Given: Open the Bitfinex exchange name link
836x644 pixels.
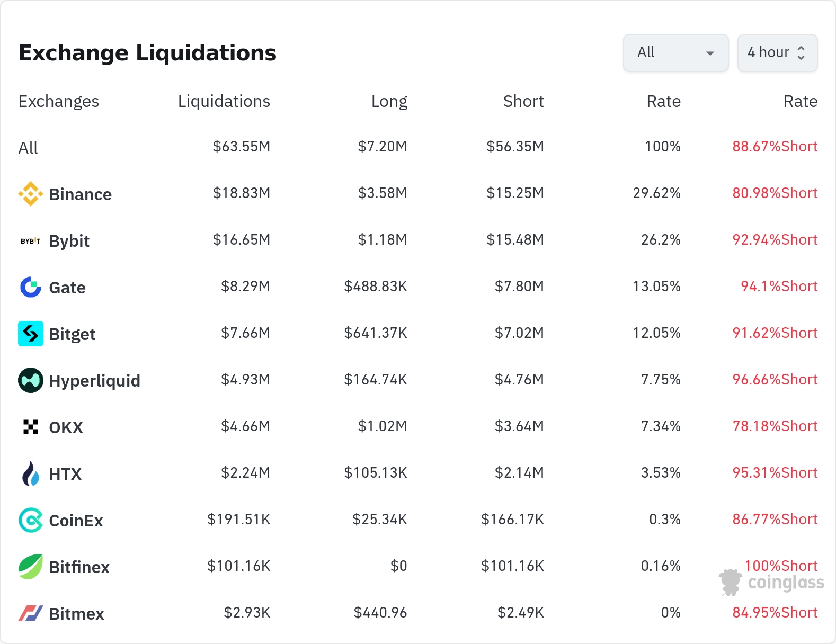Looking at the screenshot, I should 79,567.
